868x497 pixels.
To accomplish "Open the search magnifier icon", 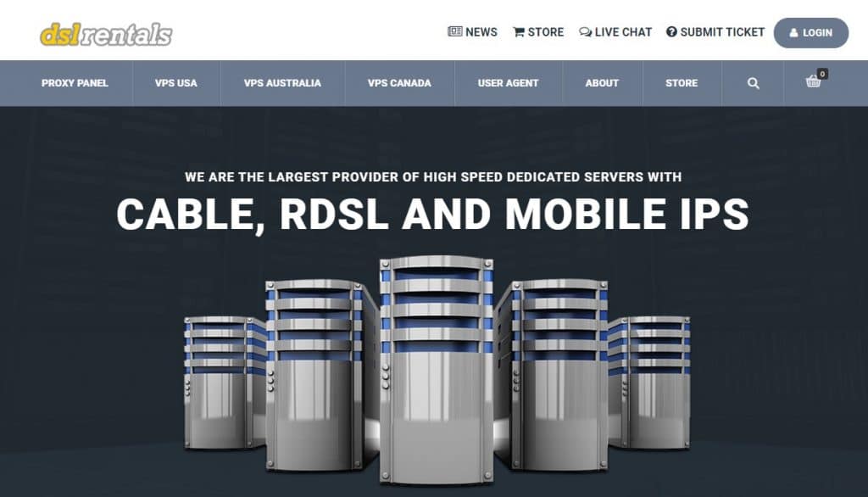I will [x=753, y=83].
